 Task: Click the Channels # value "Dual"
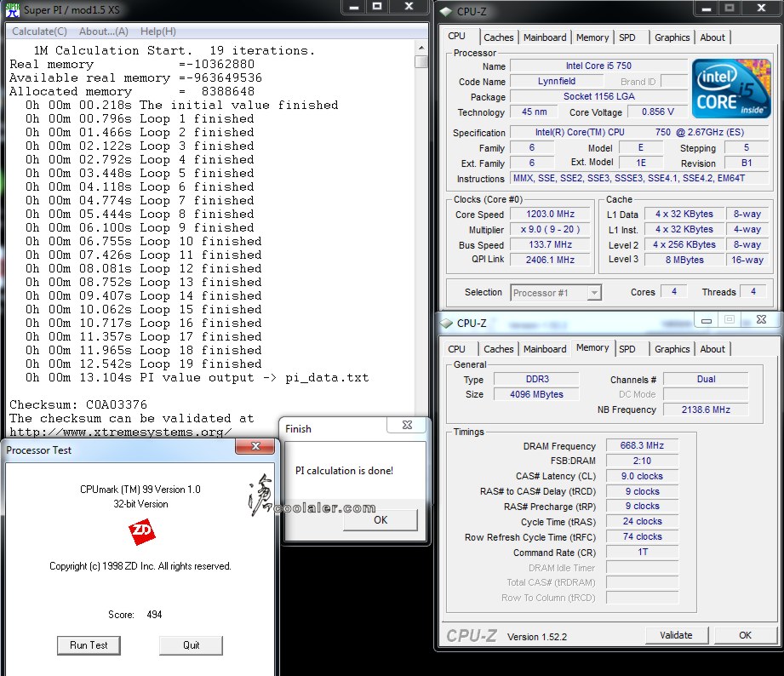706,379
